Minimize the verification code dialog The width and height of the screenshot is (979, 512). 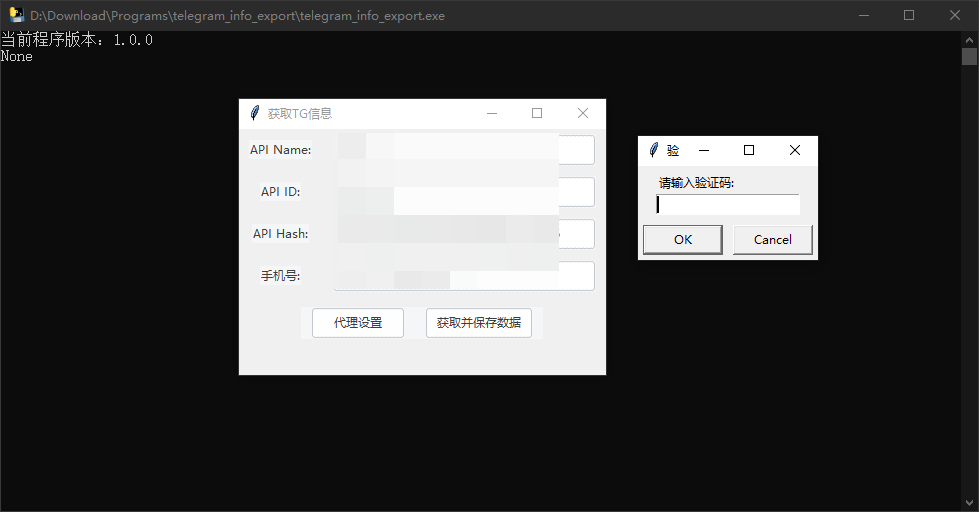coord(704,150)
